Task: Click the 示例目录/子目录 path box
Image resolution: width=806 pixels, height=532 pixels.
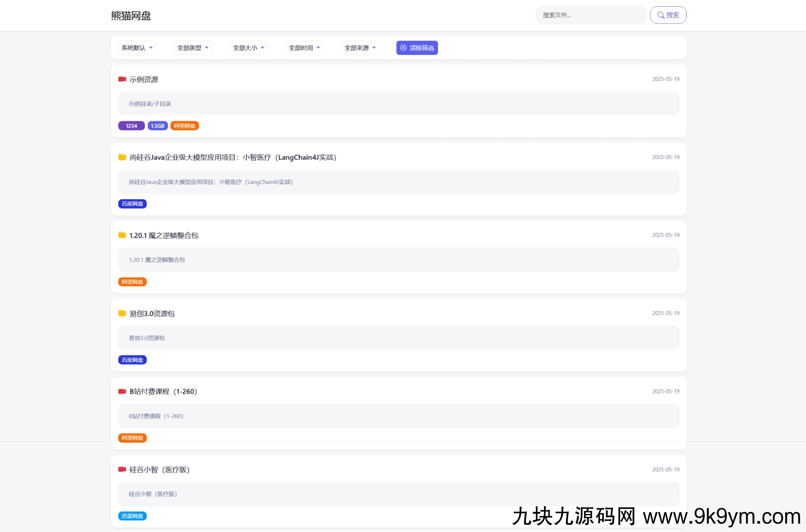Action: [398, 104]
